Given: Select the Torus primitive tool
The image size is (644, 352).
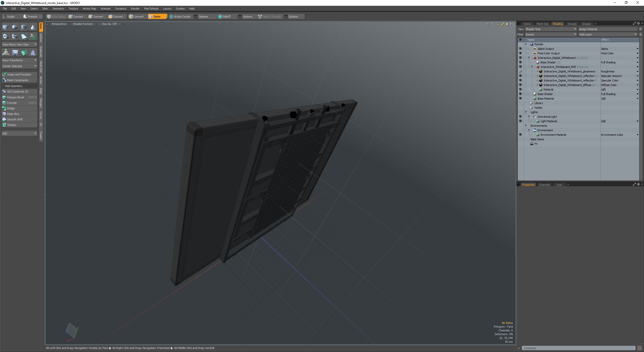Looking at the screenshot, I should [x=5, y=36].
